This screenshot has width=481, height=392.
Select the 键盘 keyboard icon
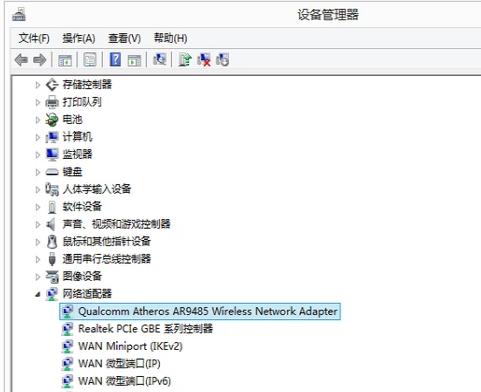click(x=52, y=172)
